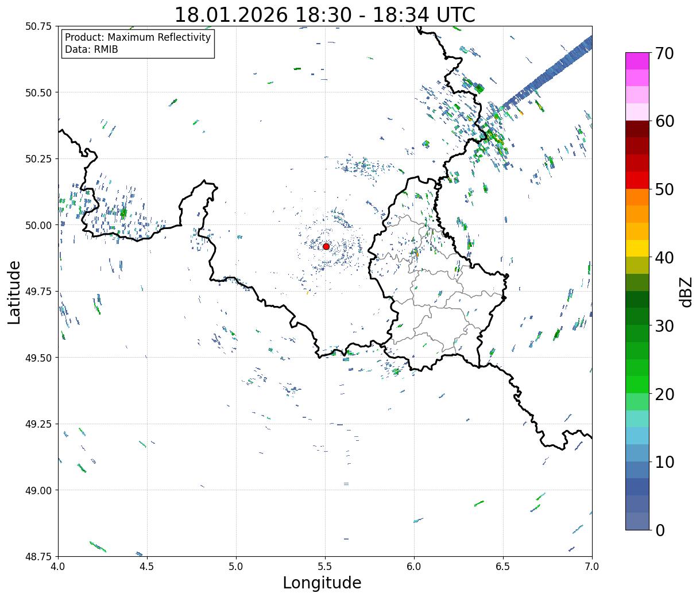
Task: Click the colorbar tick label 30
Action: click(x=664, y=326)
